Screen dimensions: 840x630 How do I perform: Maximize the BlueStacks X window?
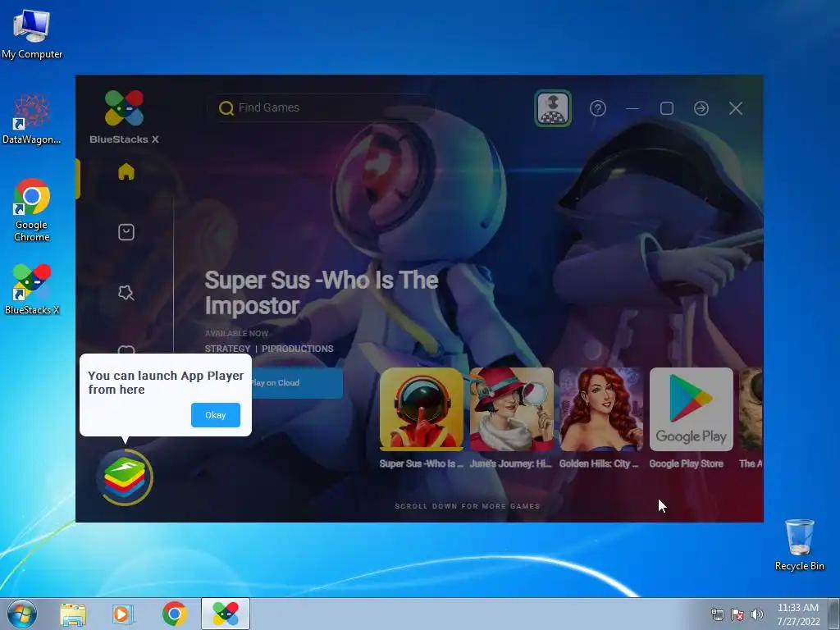tap(667, 109)
